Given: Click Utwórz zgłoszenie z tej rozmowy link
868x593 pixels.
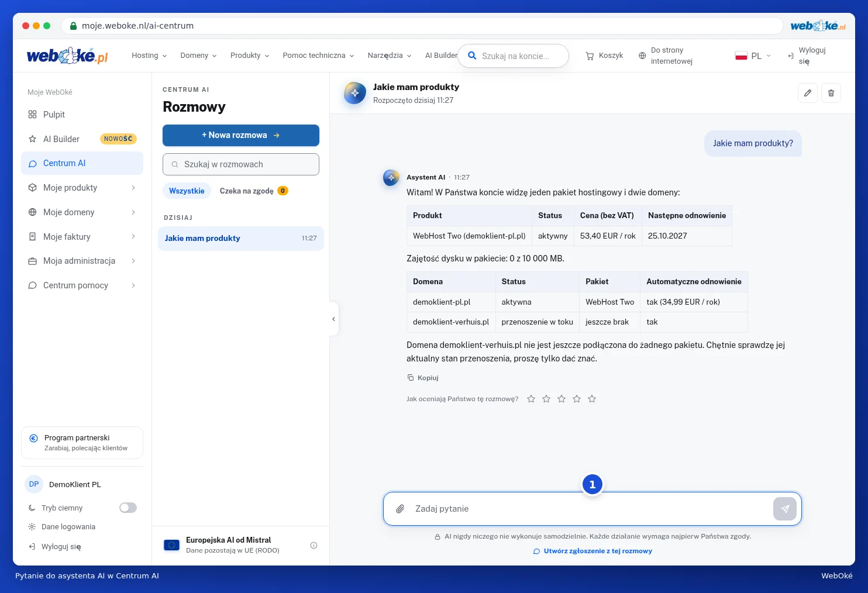Looking at the screenshot, I should [x=593, y=551].
